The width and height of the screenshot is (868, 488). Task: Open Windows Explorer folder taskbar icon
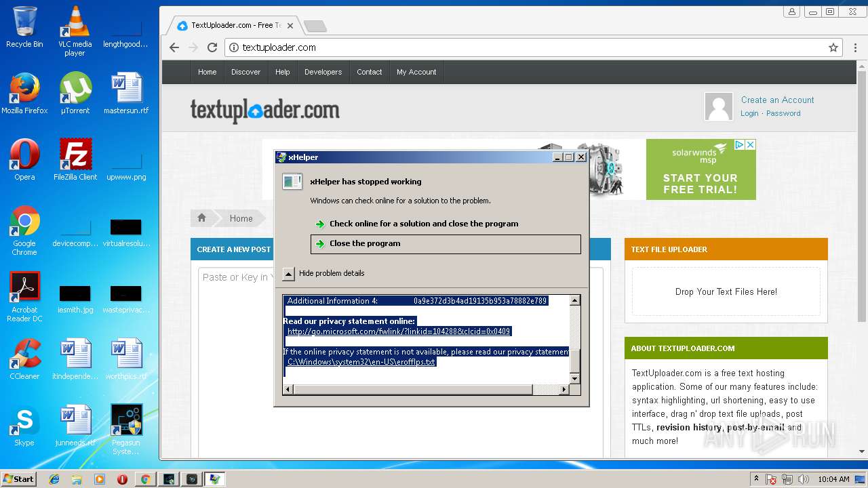coord(77,479)
